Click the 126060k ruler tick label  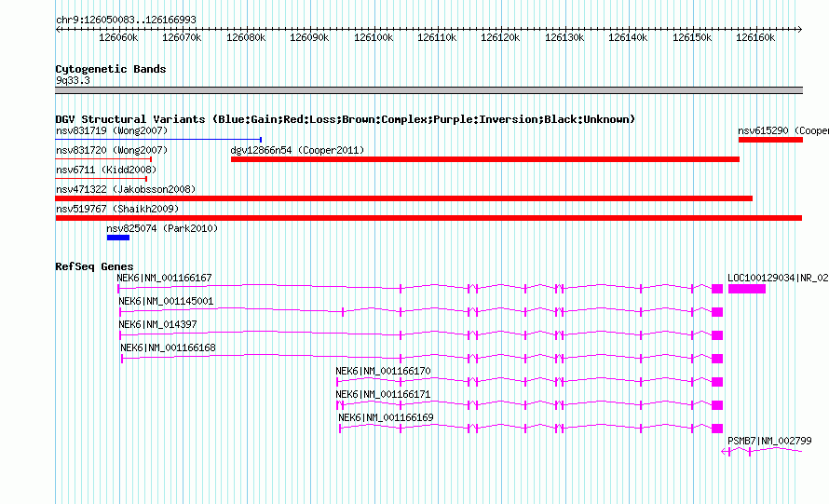tap(118, 37)
